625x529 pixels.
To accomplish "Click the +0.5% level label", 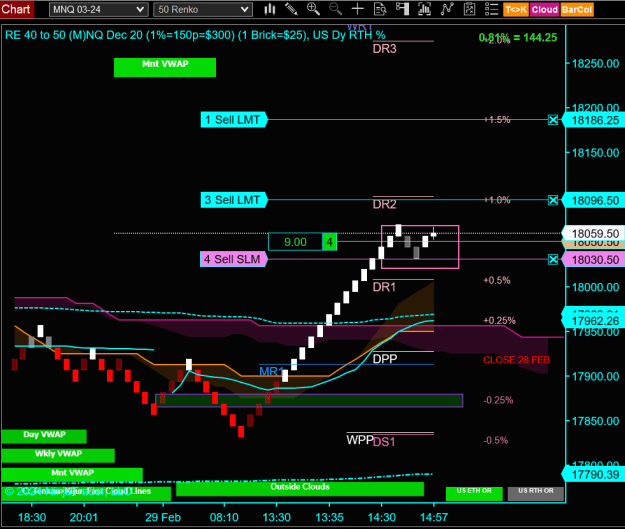I will click(x=497, y=280).
